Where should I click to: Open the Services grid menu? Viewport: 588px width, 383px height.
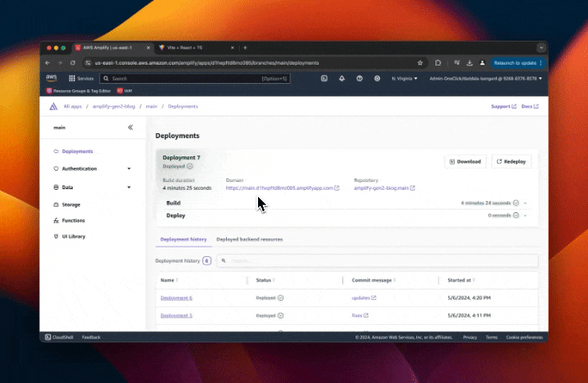pyautogui.click(x=81, y=78)
